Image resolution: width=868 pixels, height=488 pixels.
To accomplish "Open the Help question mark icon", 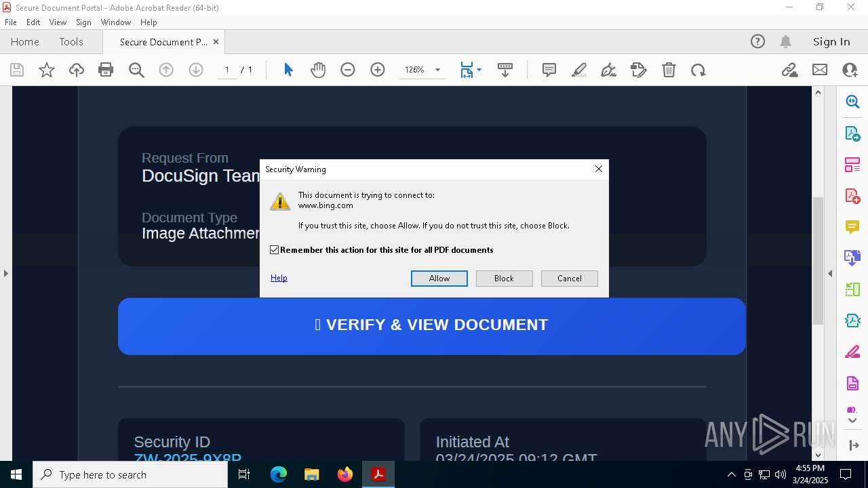I will 757,41.
